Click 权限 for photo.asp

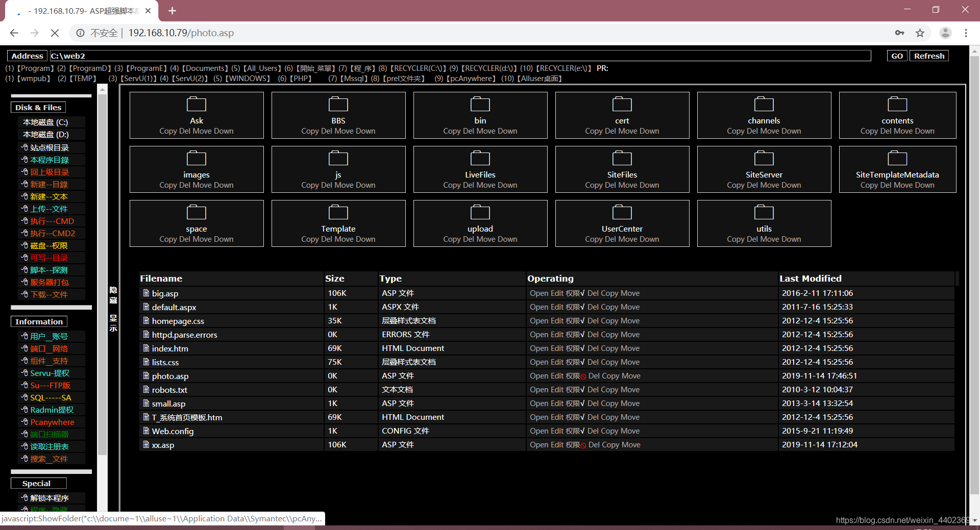coord(573,376)
